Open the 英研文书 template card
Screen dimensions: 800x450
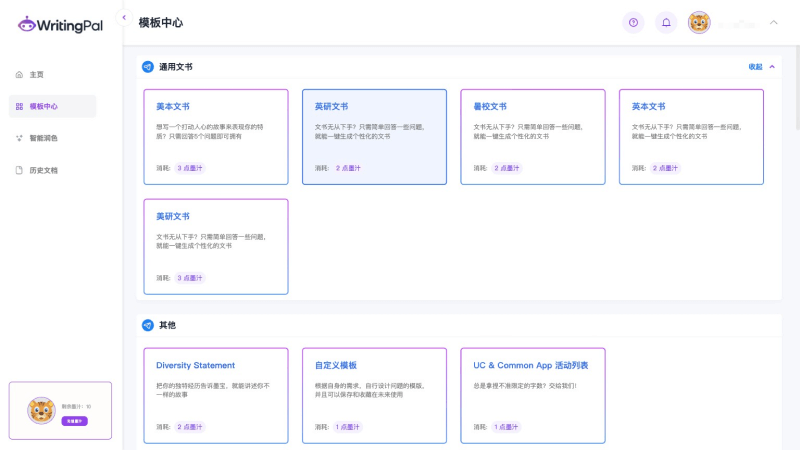[374, 137]
